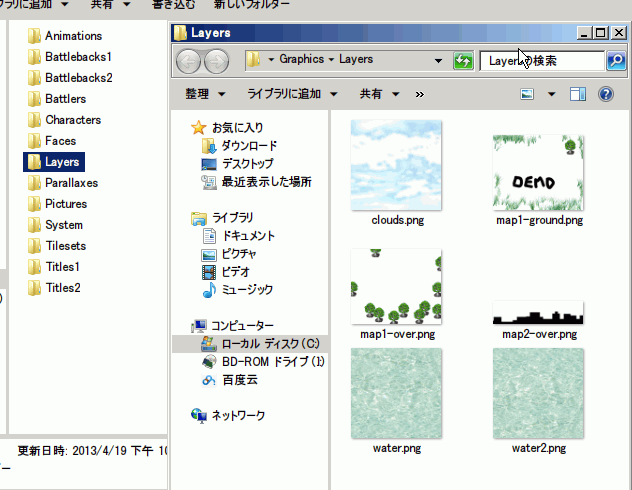The image size is (632, 490).
Task: Select the water.png thumbnail
Action: pos(396,393)
